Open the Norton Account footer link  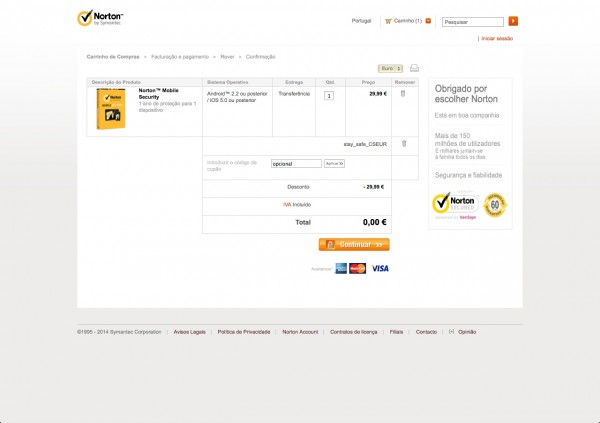click(x=300, y=332)
